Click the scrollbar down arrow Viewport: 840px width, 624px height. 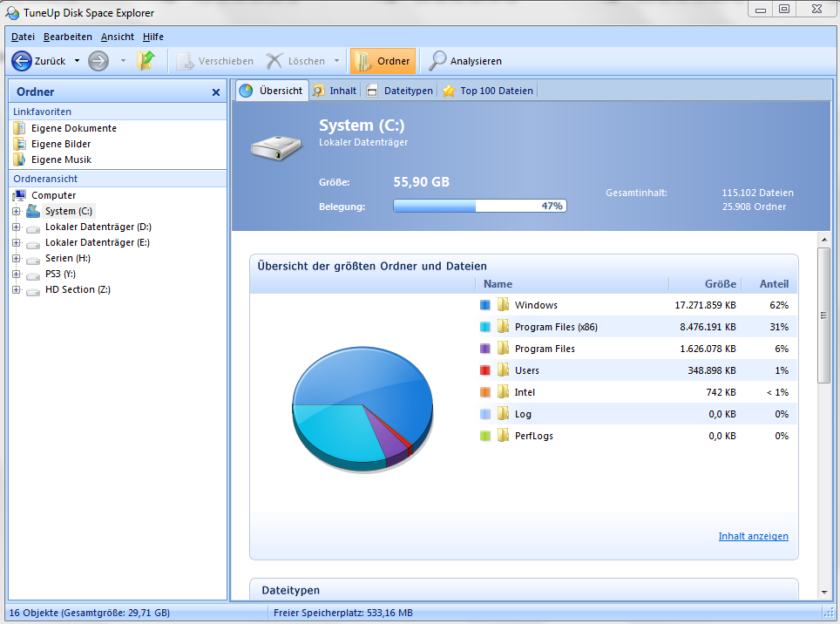click(824, 592)
